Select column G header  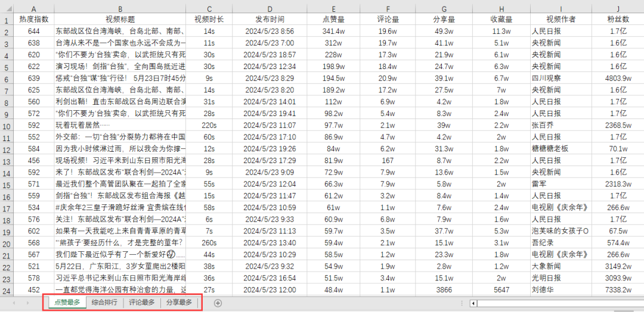(x=444, y=8)
